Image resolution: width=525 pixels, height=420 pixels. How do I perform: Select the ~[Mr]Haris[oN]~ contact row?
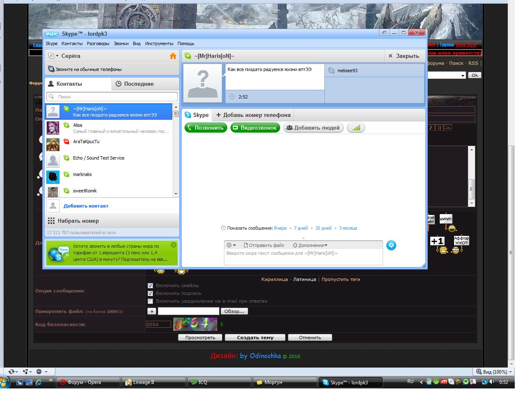(x=109, y=112)
